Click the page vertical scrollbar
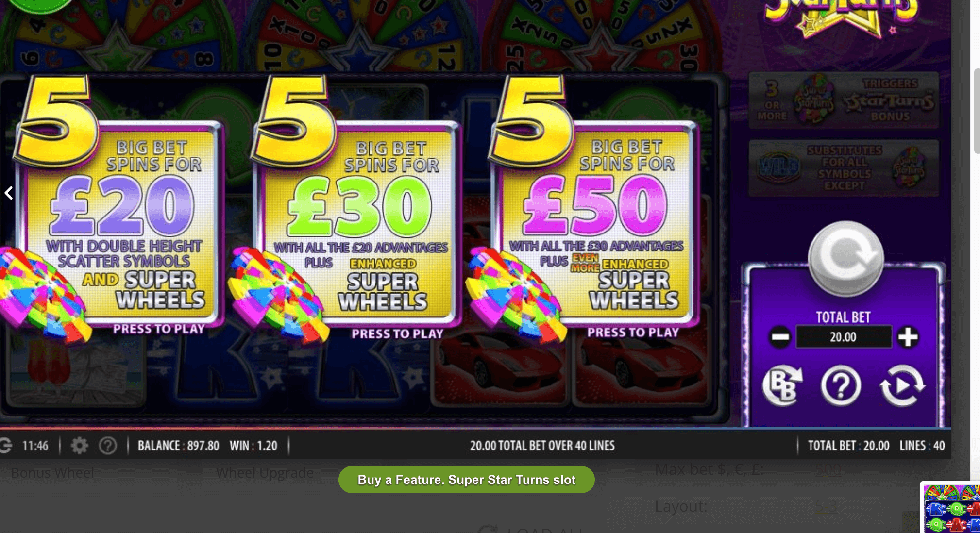The image size is (980, 533). (x=976, y=111)
